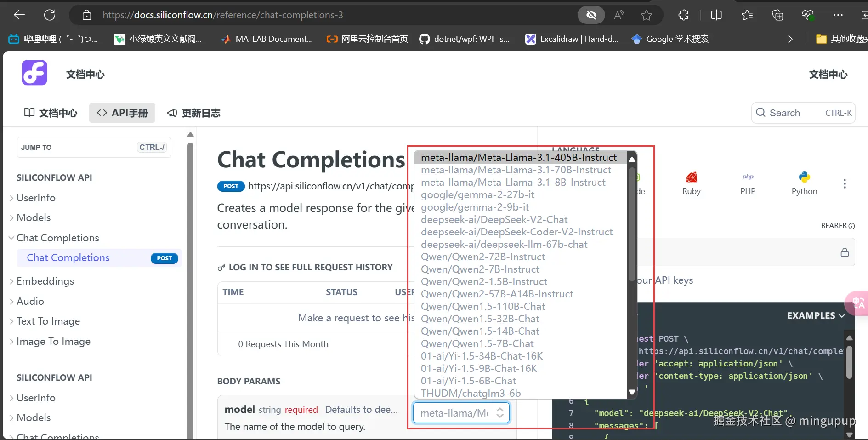
Task: Go back with the browser back arrow
Action: tap(19, 15)
